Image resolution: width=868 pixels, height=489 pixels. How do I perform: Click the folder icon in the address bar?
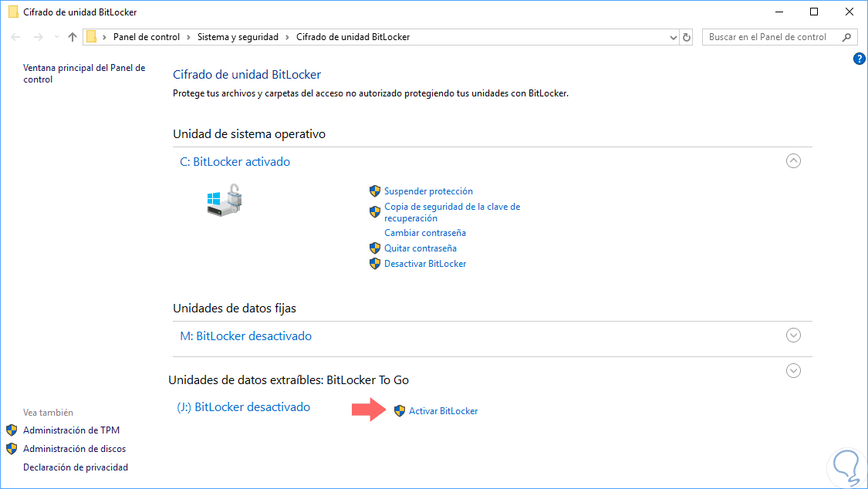[92, 36]
